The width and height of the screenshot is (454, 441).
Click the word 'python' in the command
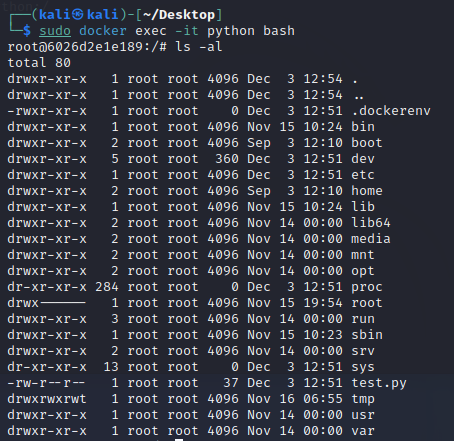(231, 32)
